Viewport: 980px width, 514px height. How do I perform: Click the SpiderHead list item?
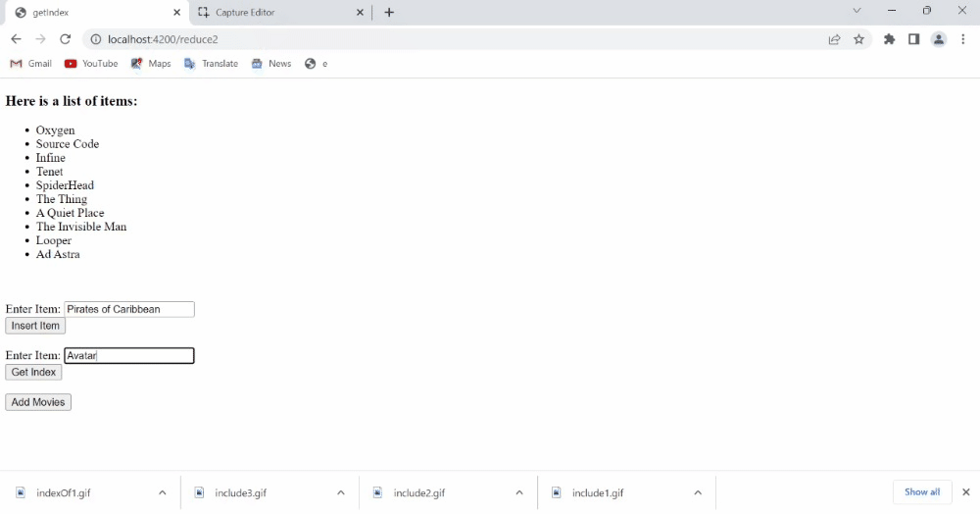tap(65, 185)
